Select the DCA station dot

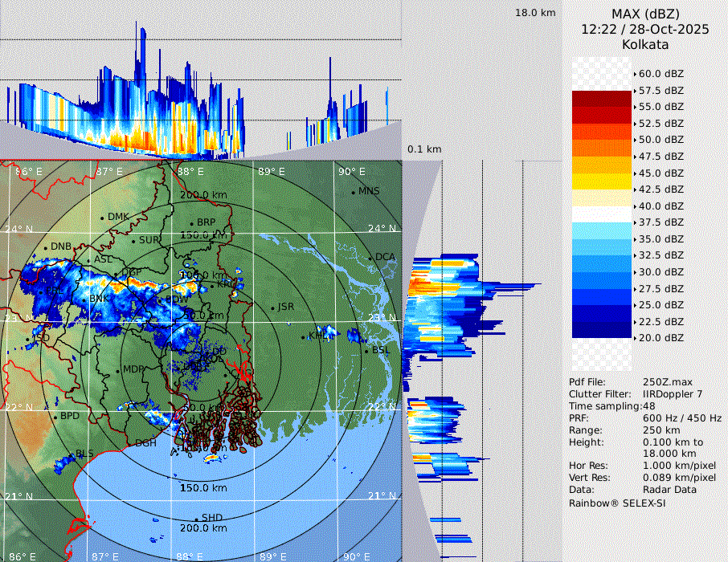point(371,258)
